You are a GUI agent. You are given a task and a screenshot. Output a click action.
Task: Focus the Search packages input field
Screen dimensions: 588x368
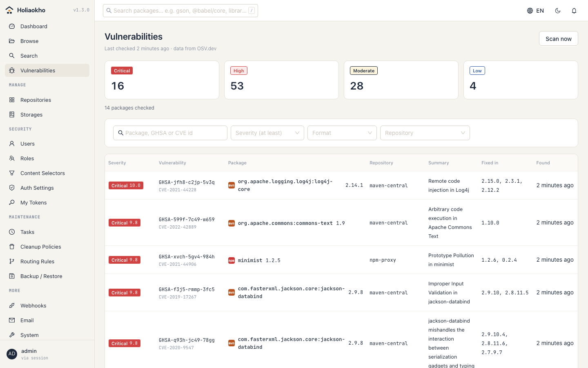point(180,11)
